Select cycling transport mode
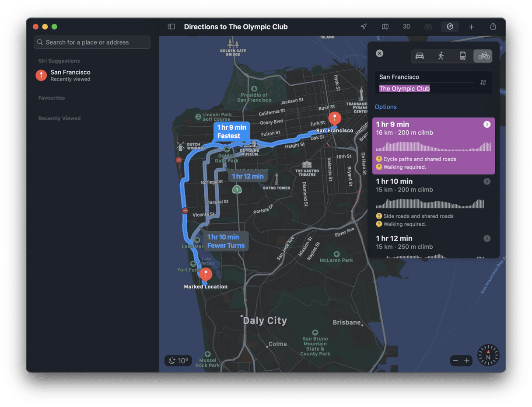Image resolution: width=532 pixels, height=407 pixels. pyautogui.click(x=483, y=56)
